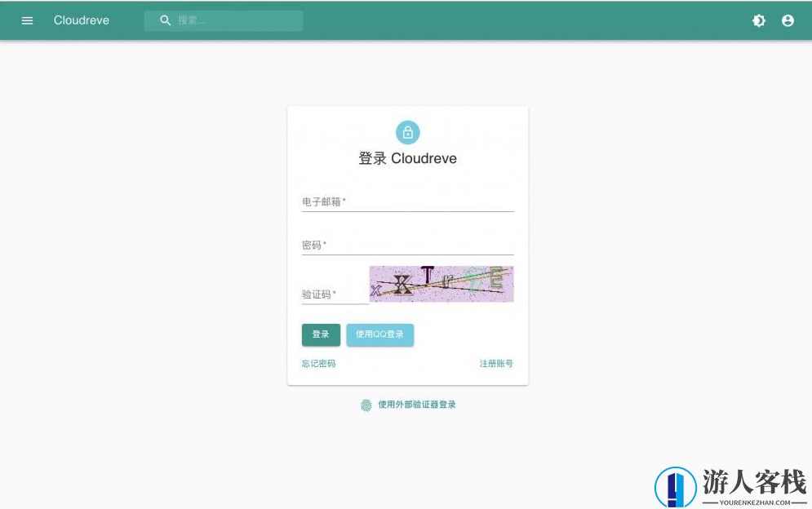Focus the 密码 password input field
Image resolution: width=812 pixels, height=509 pixels.
pos(407,245)
